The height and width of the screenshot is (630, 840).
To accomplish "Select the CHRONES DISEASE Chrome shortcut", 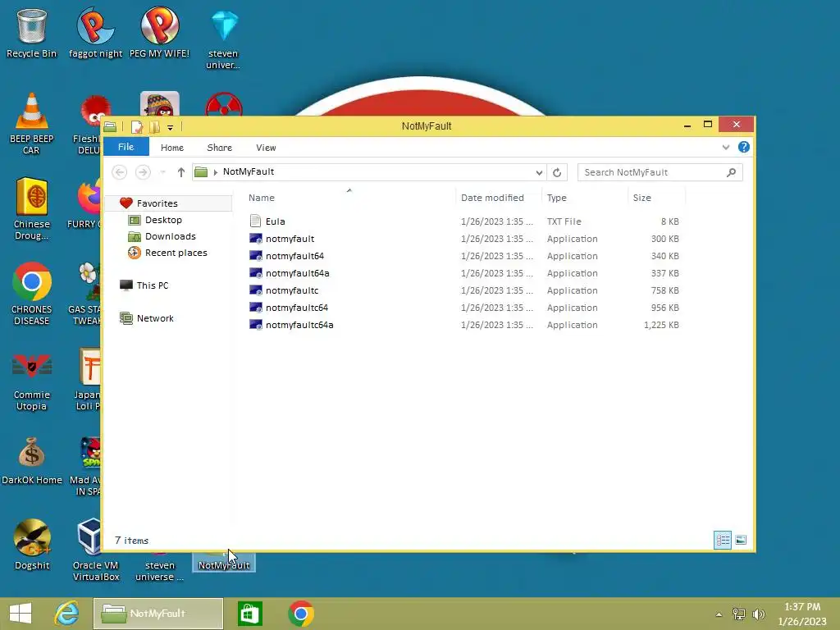I will (31, 294).
